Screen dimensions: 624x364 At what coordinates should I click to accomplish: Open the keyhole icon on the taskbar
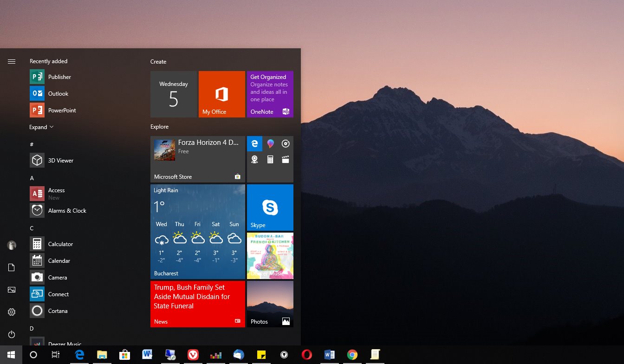pos(284,355)
